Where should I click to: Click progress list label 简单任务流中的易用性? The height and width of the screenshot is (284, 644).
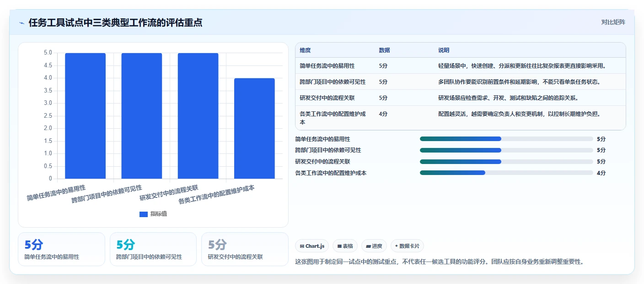coord(323,139)
